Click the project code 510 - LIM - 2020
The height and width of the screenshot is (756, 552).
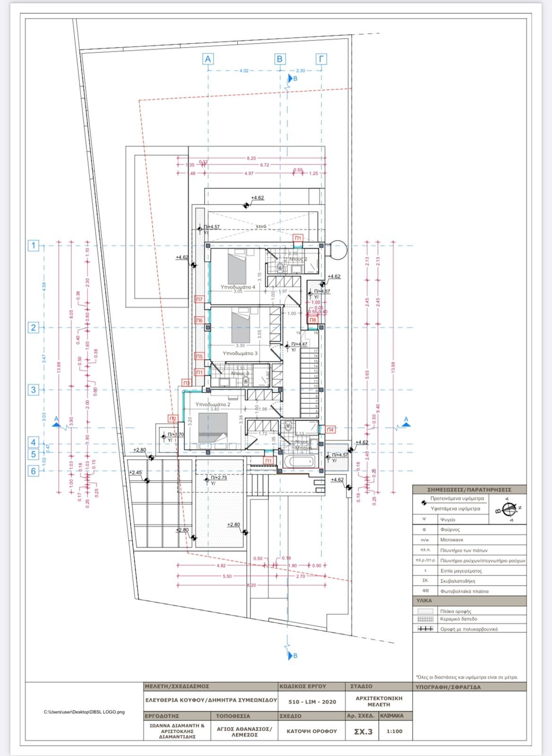click(312, 702)
